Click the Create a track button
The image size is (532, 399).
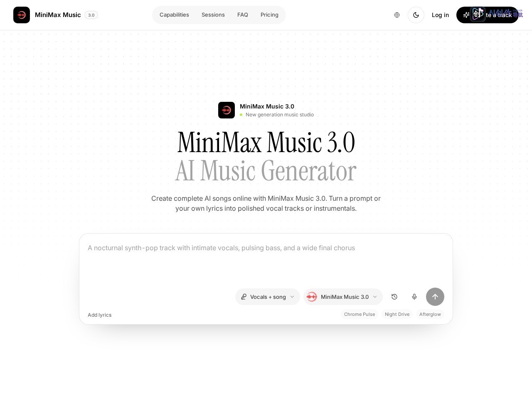[487, 15]
